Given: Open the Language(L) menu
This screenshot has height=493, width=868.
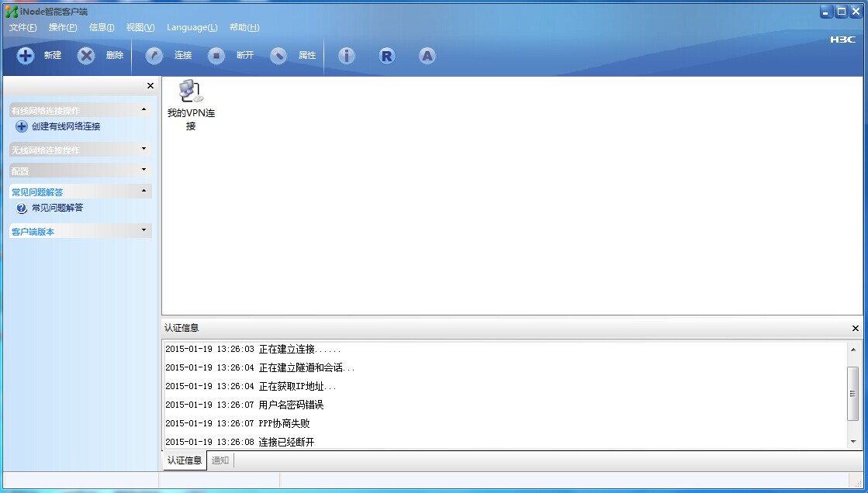Looking at the screenshot, I should tap(192, 27).
